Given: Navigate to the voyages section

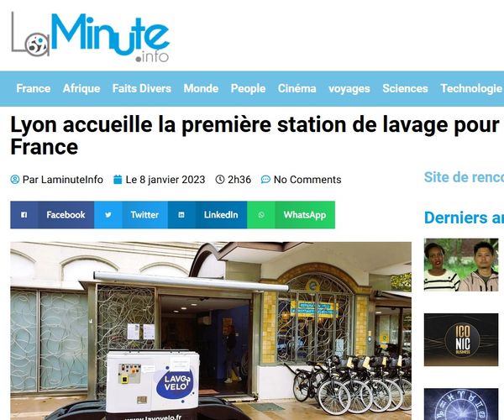Looking at the screenshot, I should [349, 88].
